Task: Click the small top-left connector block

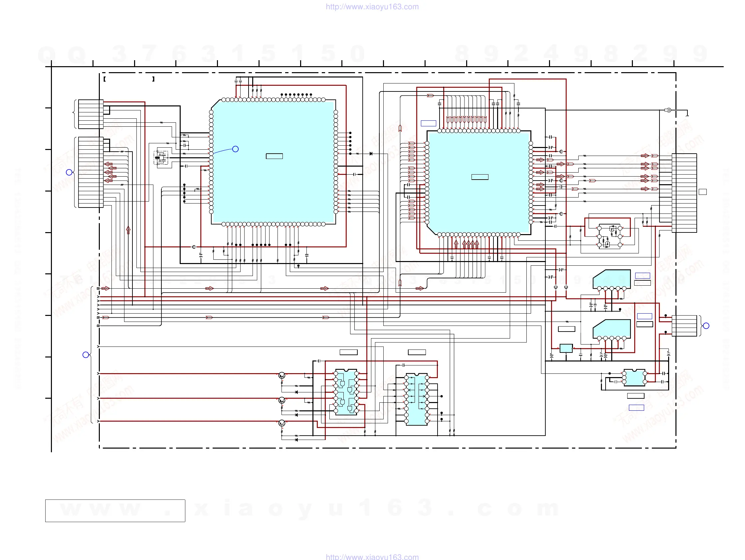Action: [91, 114]
